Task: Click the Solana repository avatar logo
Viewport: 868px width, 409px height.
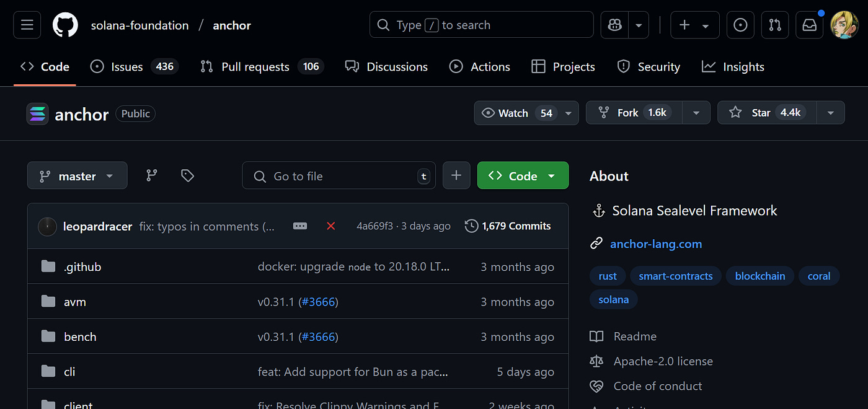Action: pos(37,114)
